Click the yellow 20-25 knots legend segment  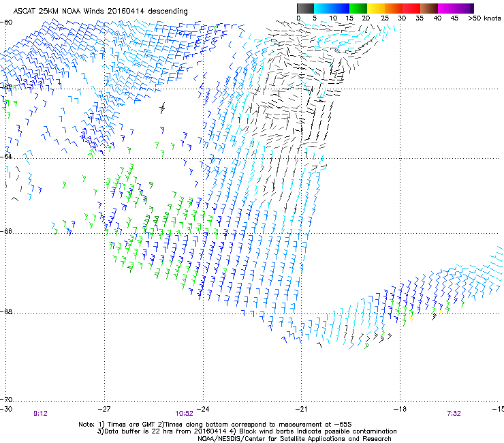tap(376, 8)
